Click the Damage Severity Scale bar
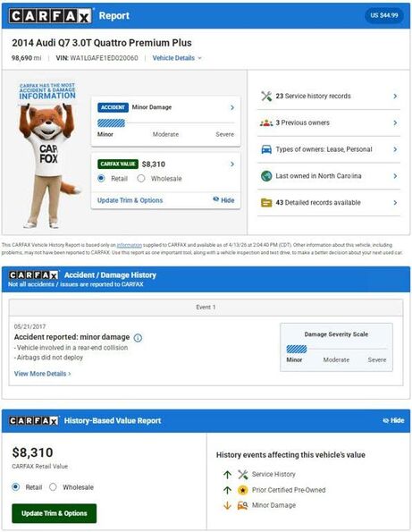This screenshot has width=412, height=532. [336, 349]
